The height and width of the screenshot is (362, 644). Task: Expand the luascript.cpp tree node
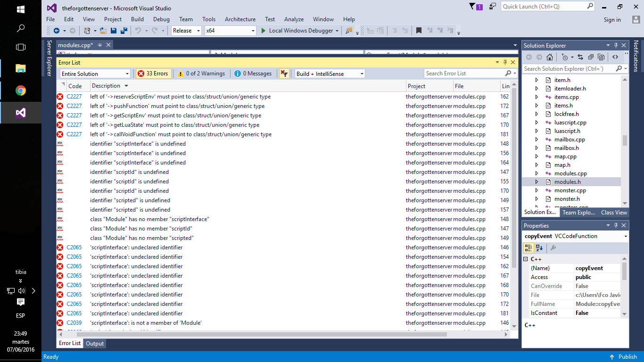pos(537,123)
